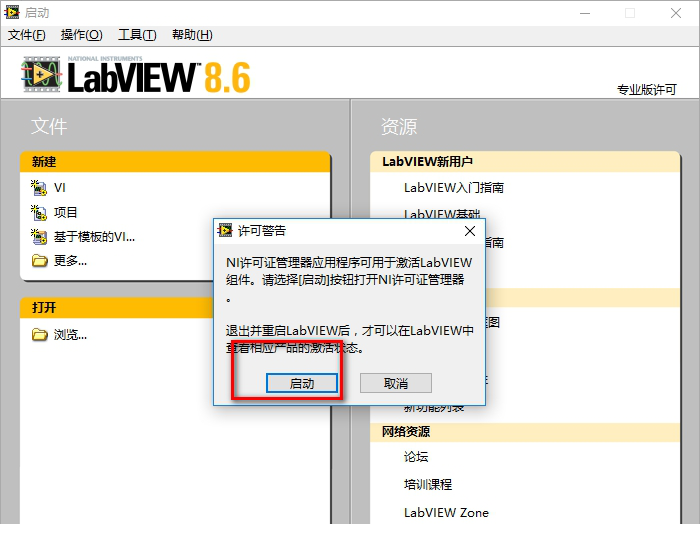Screen dimensions: 700x544
Task: Click the 浏览 folder icon
Action: (x=39, y=334)
